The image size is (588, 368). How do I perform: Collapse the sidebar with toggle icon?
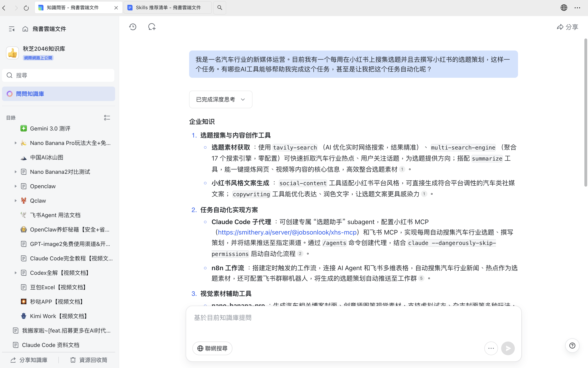[x=12, y=29]
